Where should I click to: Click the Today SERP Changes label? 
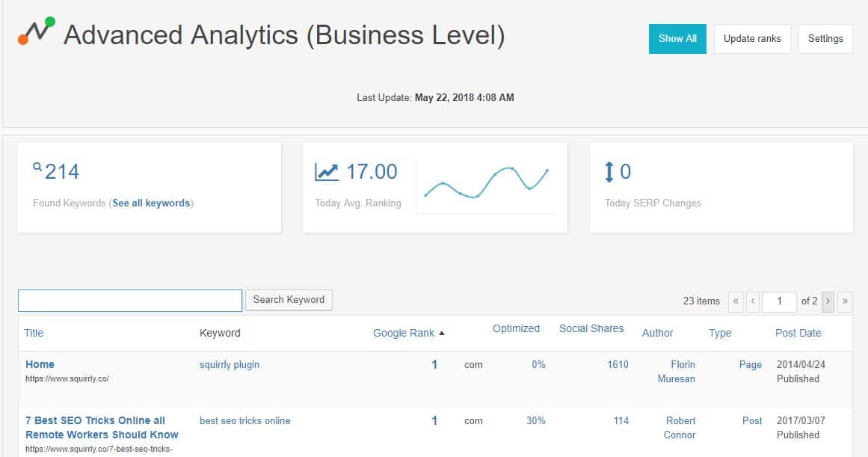653,203
